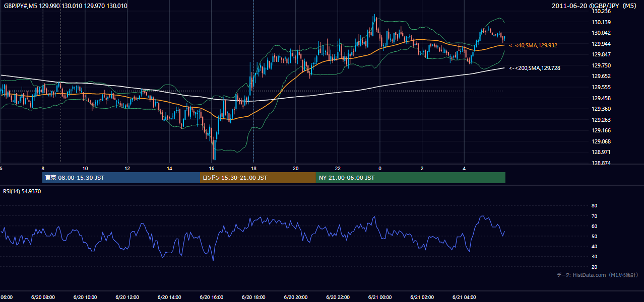Click hour tick 12 under price chart
Image resolution: width=644 pixels, height=302 pixels.
(127, 168)
